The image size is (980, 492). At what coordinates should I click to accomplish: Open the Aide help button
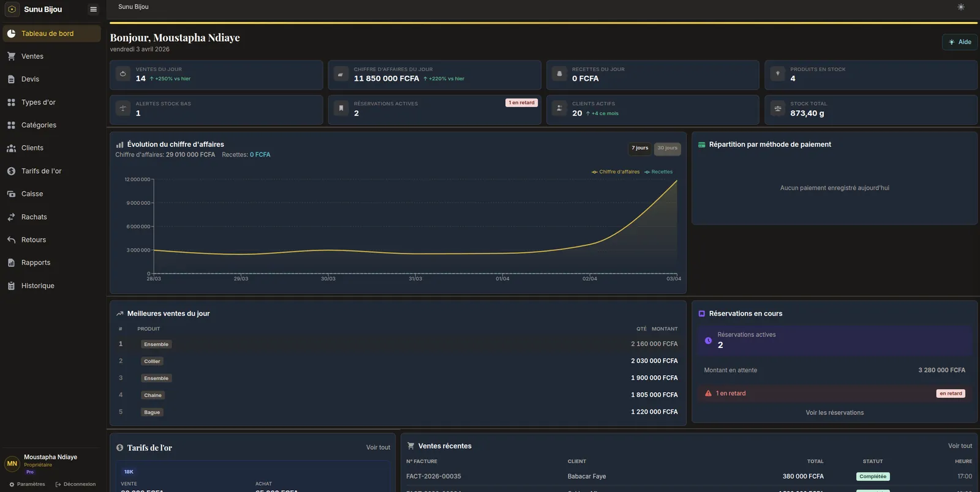point(960,42)
